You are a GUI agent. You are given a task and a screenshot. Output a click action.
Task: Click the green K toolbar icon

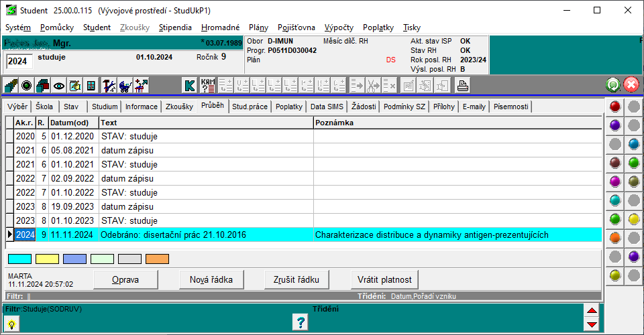coord(190,85)
